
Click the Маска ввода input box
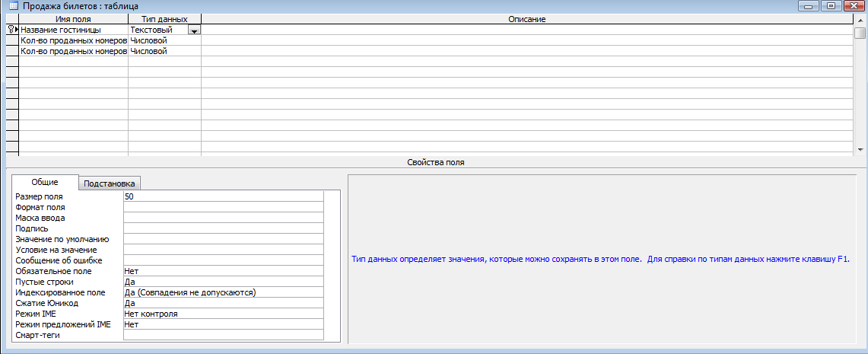pos(223,218)
